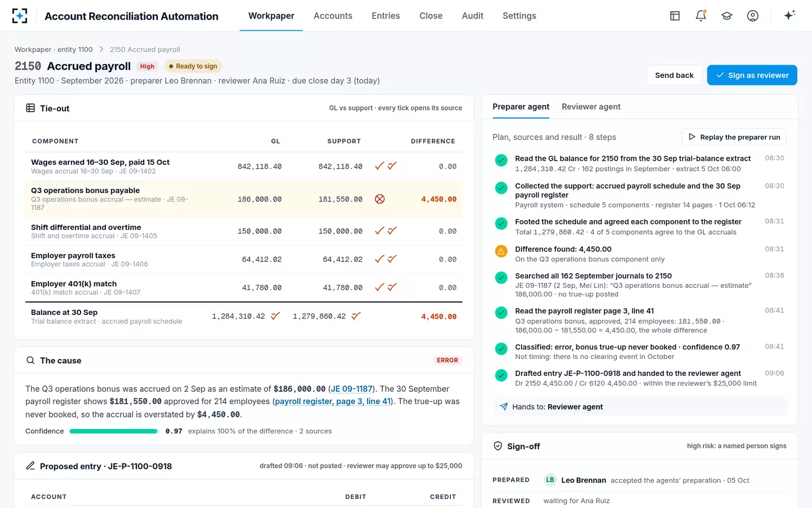Click Wages earned 16–30 Sep row title
This screenshot has height=508, width=812.
(x=100, y=162)
